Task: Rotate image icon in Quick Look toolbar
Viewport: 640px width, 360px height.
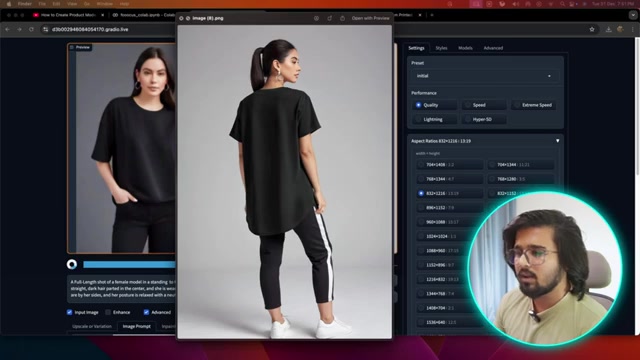Action: point(329,18)
